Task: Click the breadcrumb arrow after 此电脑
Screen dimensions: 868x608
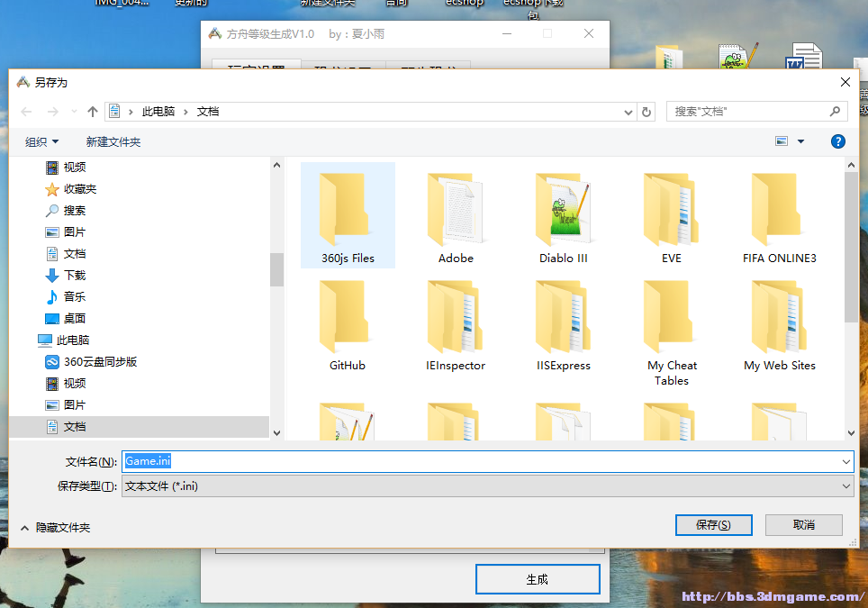Action: point(185,112)
